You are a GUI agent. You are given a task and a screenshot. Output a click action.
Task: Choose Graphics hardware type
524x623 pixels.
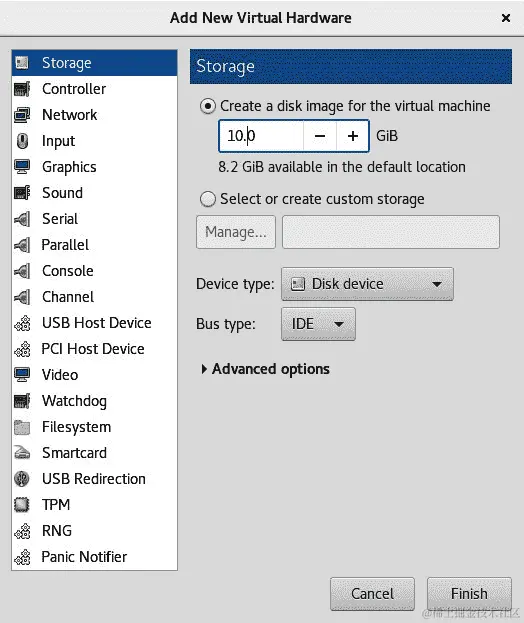click(x=95, y=167)
